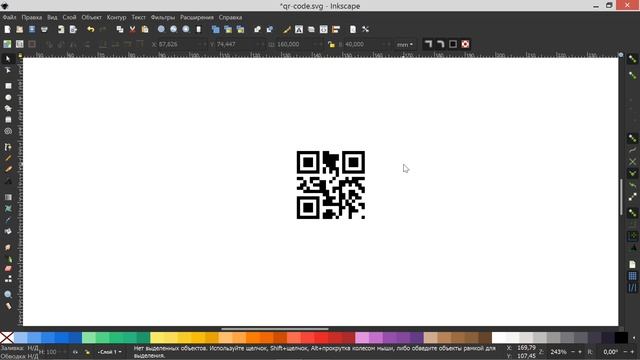Select the Ellipse tool

(x=8, y=98)
